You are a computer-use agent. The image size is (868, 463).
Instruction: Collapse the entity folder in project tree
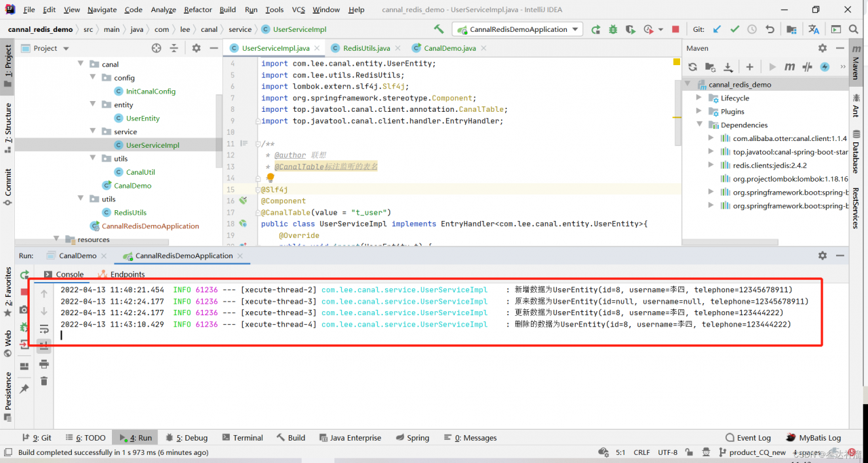(94, 104)
